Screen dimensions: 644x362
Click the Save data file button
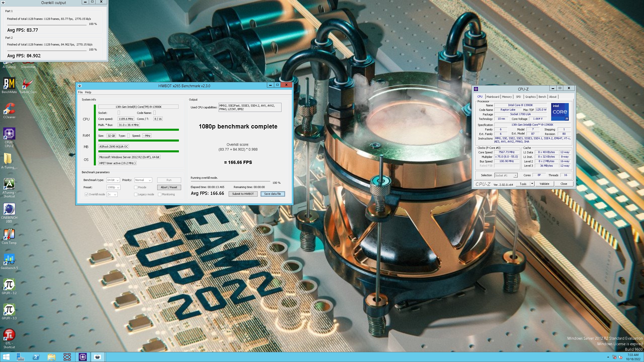tap(272, 194)
